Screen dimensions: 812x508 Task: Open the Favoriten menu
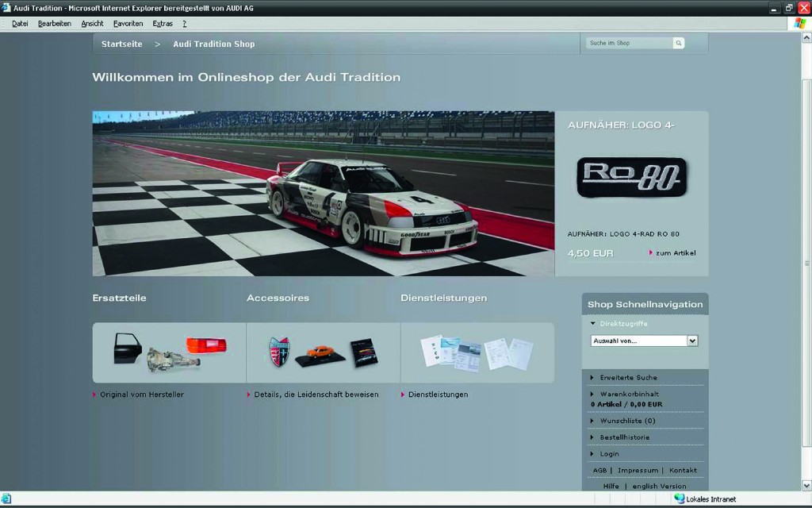[x=128, y=24]
